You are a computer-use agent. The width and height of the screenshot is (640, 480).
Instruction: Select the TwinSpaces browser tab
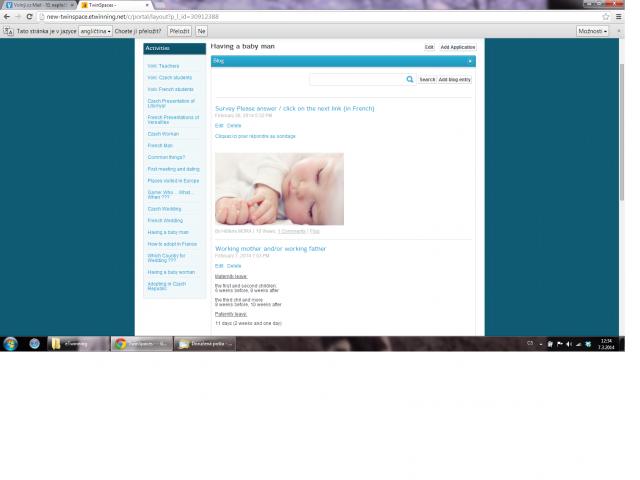[114, 5]
